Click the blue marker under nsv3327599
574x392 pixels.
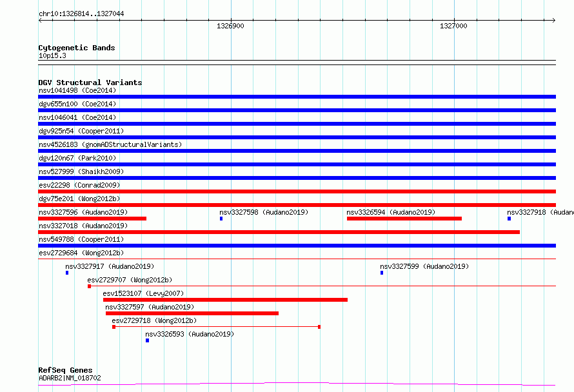pyautogui.click(x=382, y=273)
